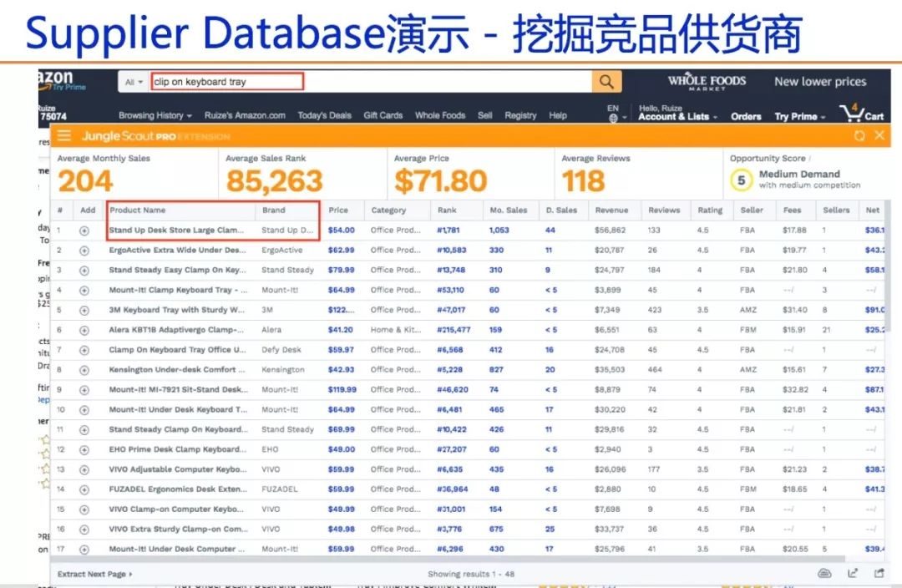Add FUZADEL Ergonomics Desk Extender to tracker

[x=84, y=489]
